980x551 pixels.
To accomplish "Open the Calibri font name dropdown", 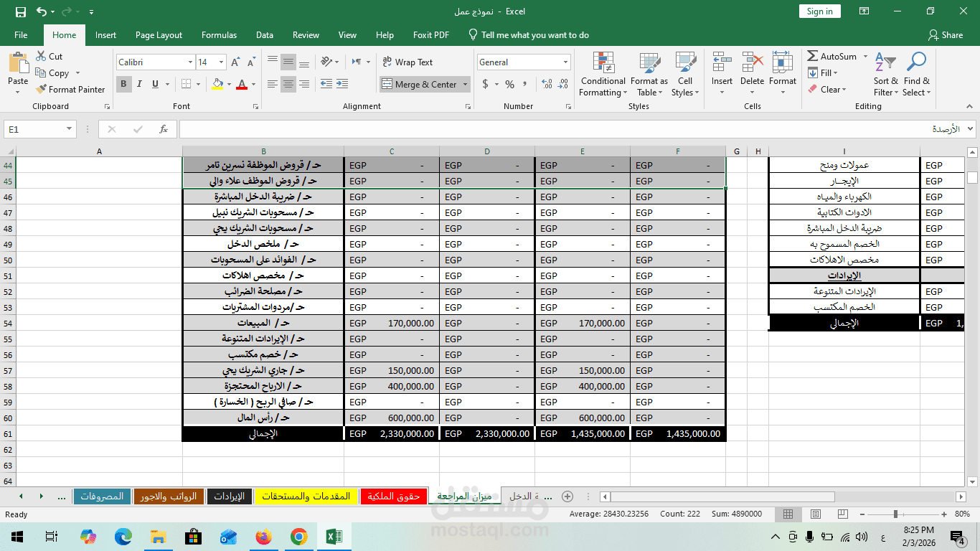I will click(x=190, y=62).
